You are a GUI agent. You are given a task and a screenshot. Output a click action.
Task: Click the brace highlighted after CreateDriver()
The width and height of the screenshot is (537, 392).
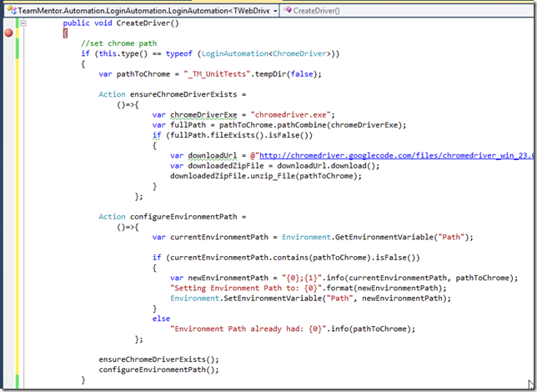65,33
